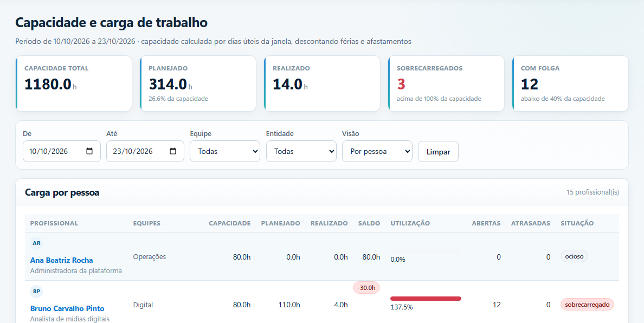
Task: Click the Capacidade column header
Action: pyautogui.click(x=230, y=223)
